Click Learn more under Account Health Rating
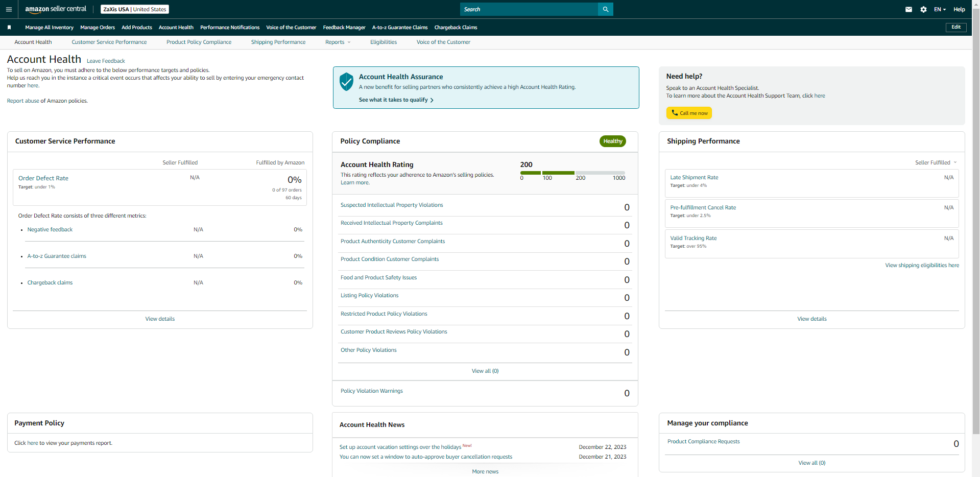 tap(355, 182)
